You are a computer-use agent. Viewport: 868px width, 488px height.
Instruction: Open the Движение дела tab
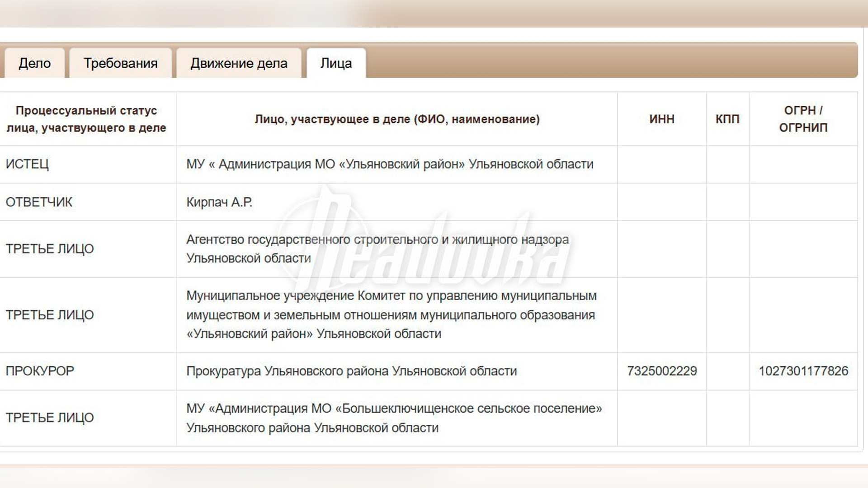[x=239, y=63]
